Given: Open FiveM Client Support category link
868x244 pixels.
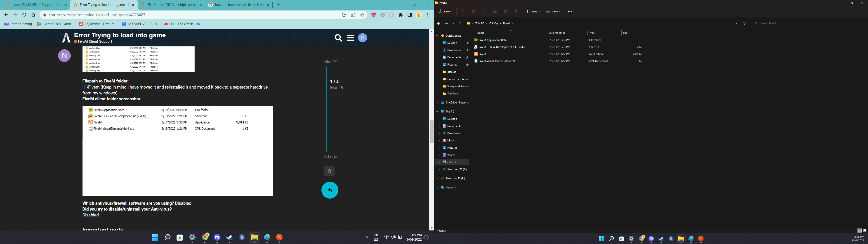Looking at the screenshot, I should (x=95, y=41).
